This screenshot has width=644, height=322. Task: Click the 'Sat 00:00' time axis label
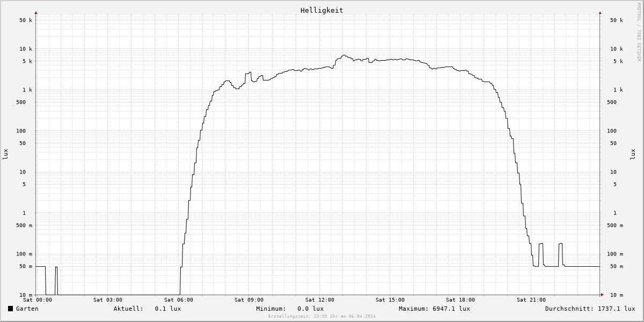point(38,300)
